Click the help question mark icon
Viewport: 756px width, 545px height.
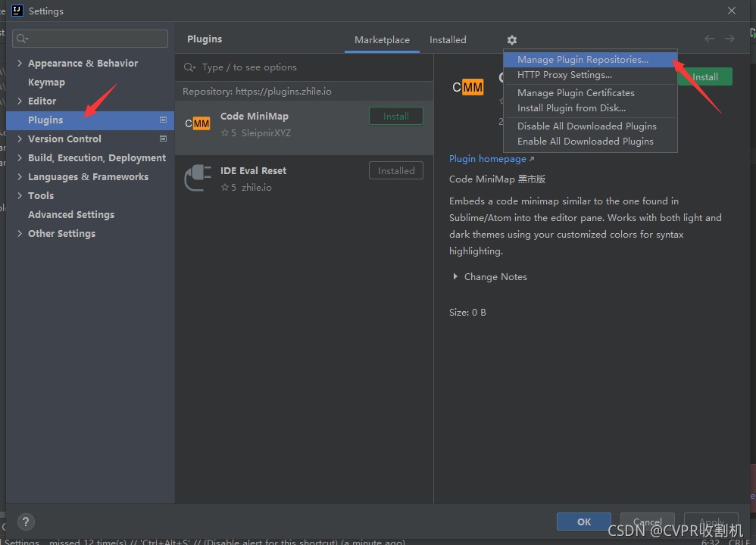coord(26,522)
